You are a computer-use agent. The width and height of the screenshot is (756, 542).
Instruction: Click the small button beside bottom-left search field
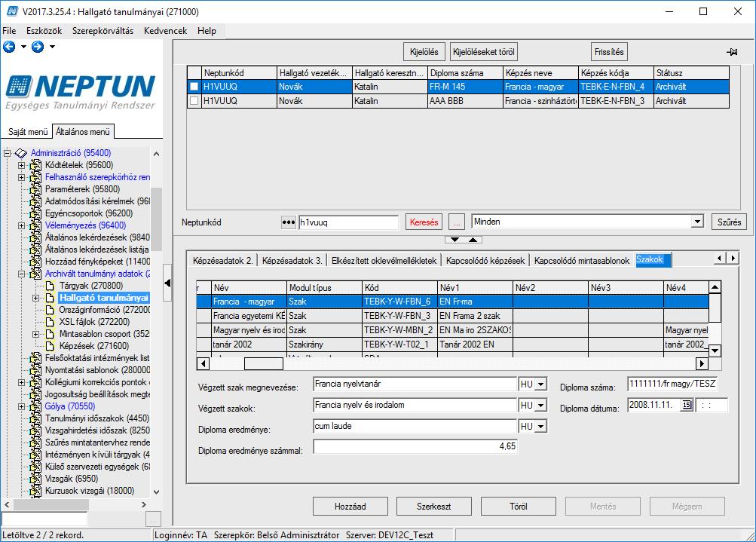153,519
